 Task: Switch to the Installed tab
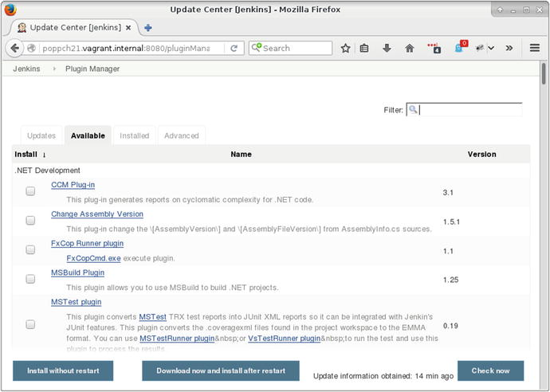135,135
